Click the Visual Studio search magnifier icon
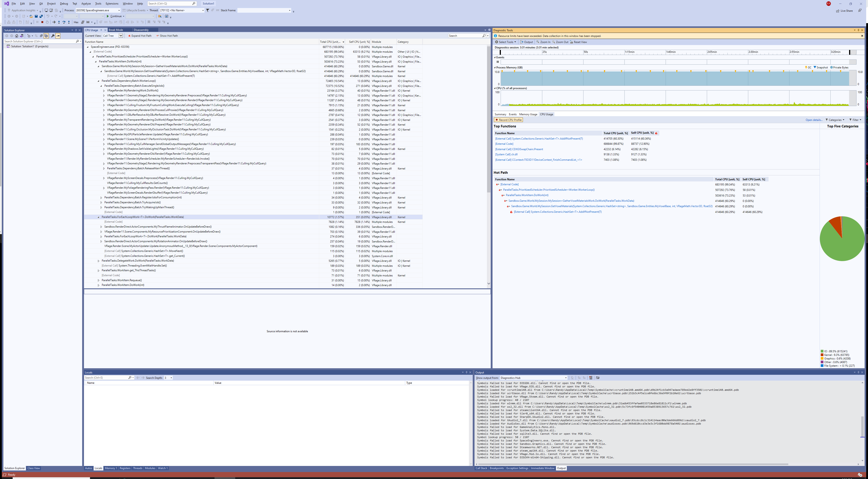 pos(194,4)
